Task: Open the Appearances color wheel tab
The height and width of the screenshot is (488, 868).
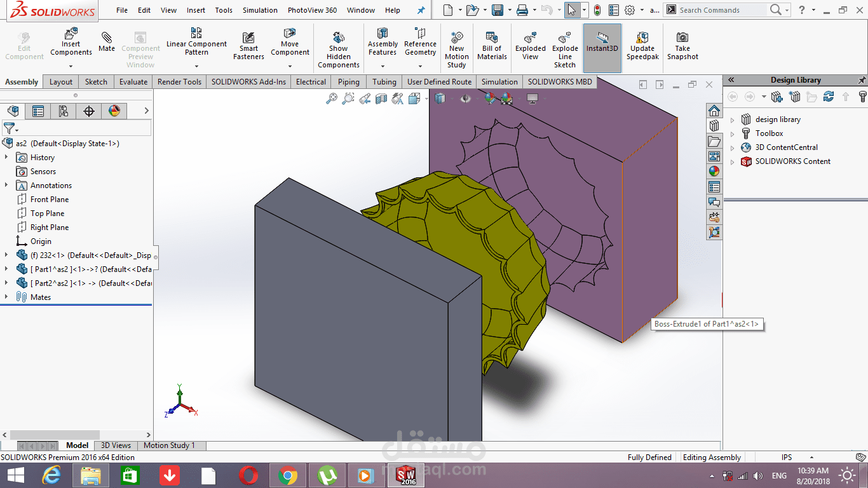Action: click(114, 111)
